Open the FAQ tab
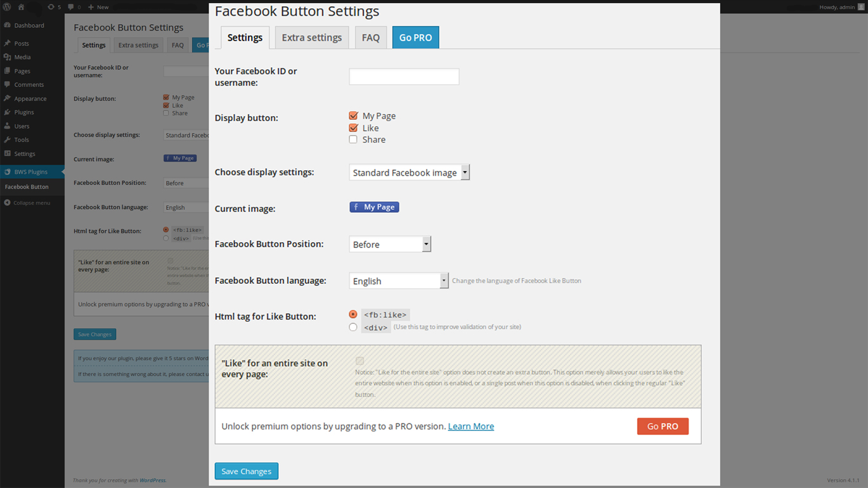 point(370,37)
